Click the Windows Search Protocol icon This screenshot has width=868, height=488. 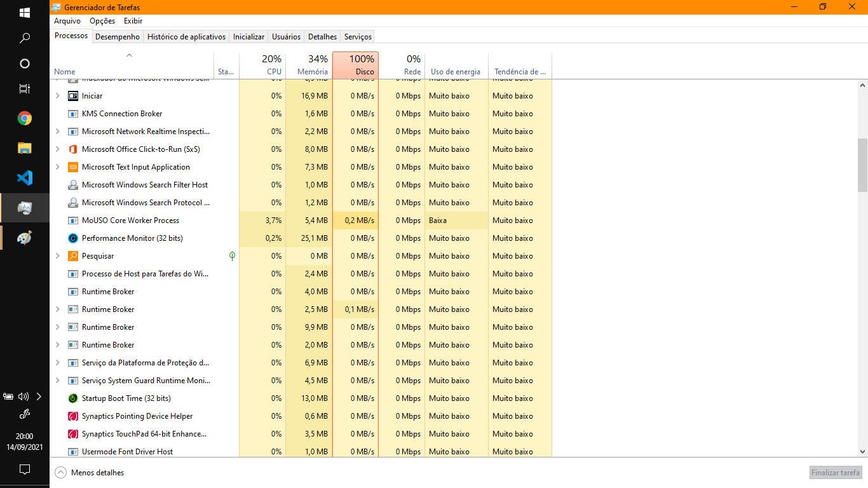pyautogui.click(x=72, y=203)
